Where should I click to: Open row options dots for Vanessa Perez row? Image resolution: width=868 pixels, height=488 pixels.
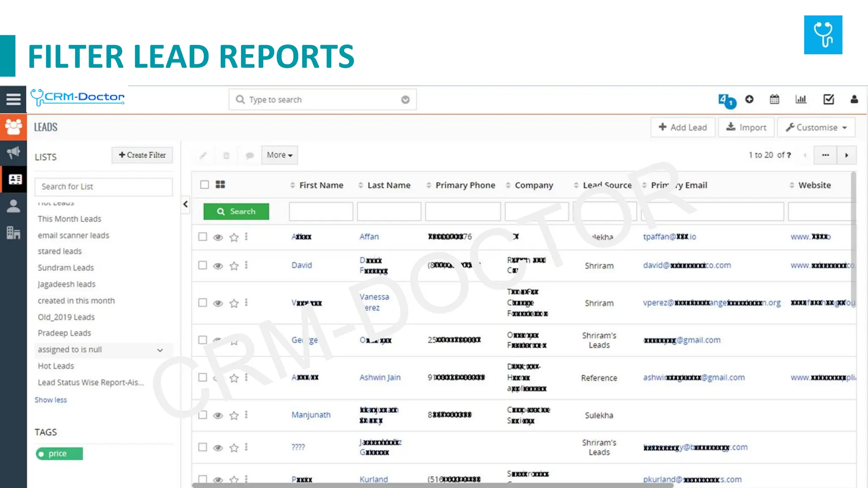246,302
